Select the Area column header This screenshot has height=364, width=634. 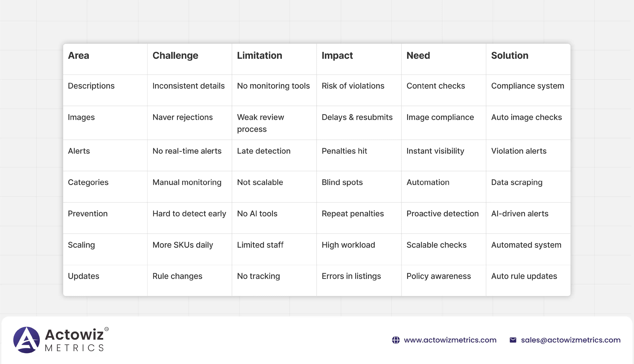[x=79, y=55]
